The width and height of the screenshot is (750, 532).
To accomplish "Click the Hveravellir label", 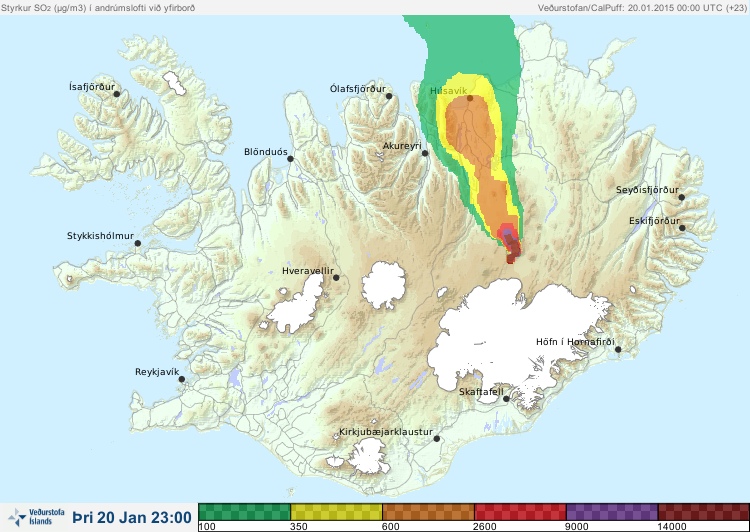I will pos(308,271).
